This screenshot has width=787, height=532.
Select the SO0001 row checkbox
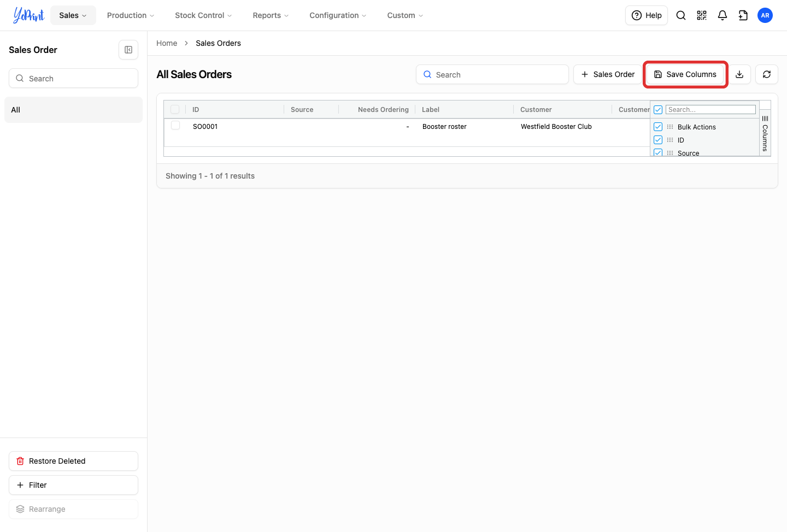coord(175,126)
